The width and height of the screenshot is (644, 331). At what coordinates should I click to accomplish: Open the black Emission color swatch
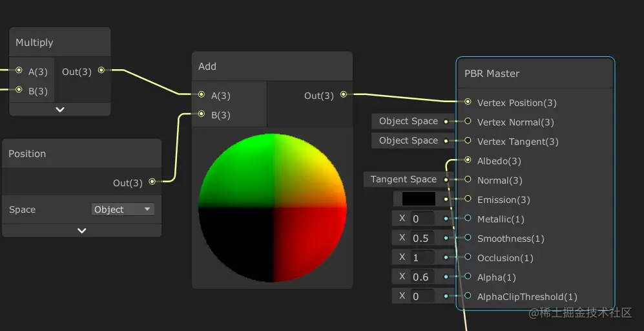tap(419, 199)
